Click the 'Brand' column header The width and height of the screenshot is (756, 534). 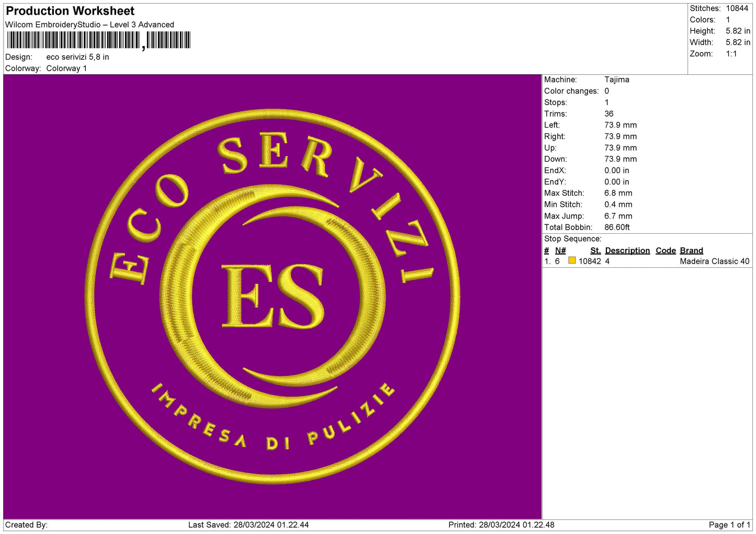[692, 251]
